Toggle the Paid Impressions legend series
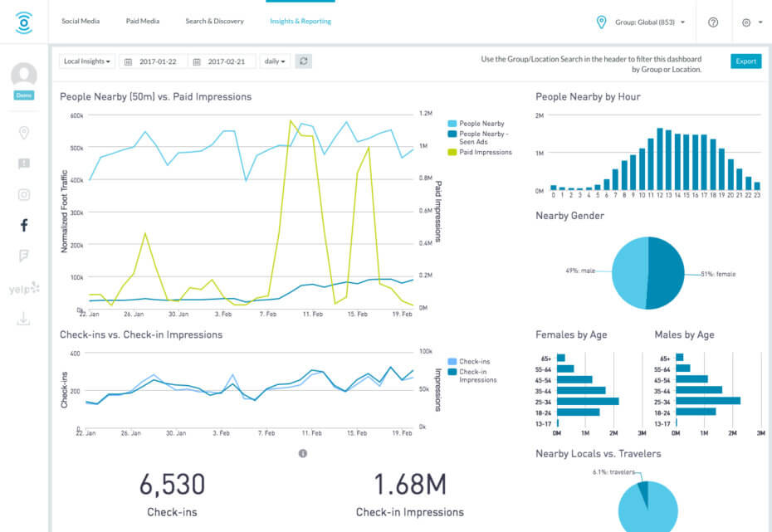The width and height of the screenshot is (772, 532). (x=485, y=152)
